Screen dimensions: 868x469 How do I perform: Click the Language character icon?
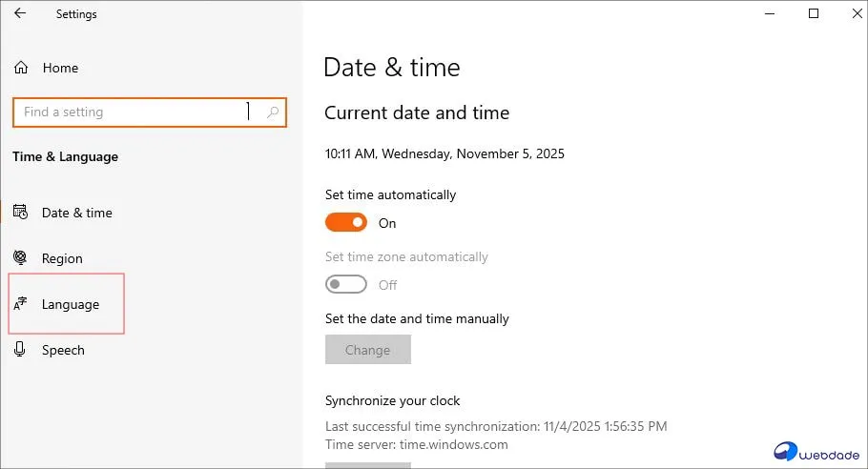point(21,304)
